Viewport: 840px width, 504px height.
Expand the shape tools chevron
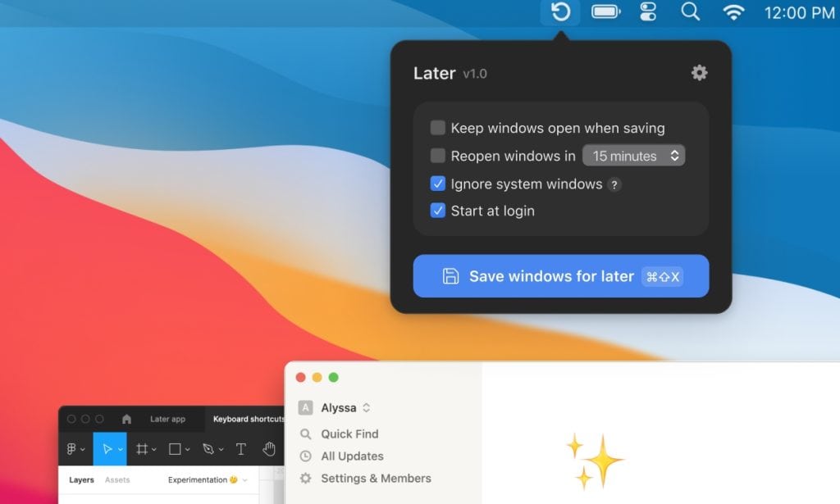pyautogui.click(x=188, y=449)
